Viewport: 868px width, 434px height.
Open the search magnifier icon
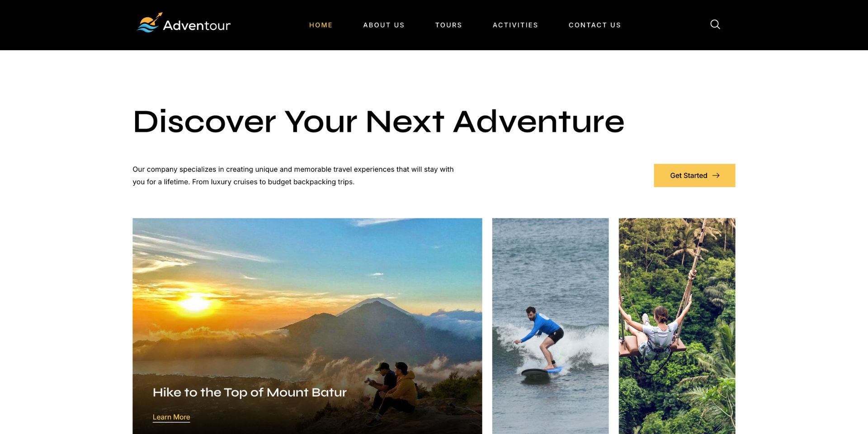coord(715,24)
